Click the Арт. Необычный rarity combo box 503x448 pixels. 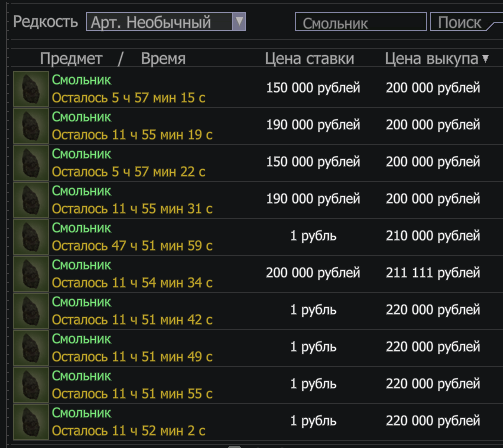pos(166,22)
